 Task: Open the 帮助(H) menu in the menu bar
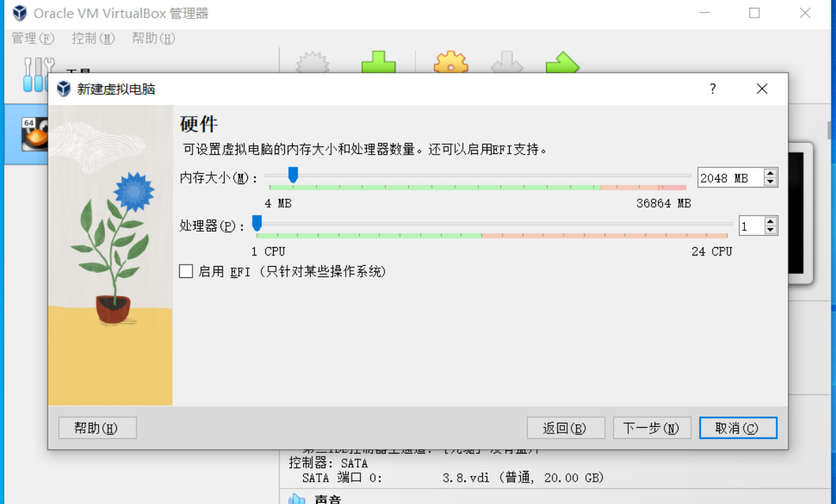coord(153,38)
